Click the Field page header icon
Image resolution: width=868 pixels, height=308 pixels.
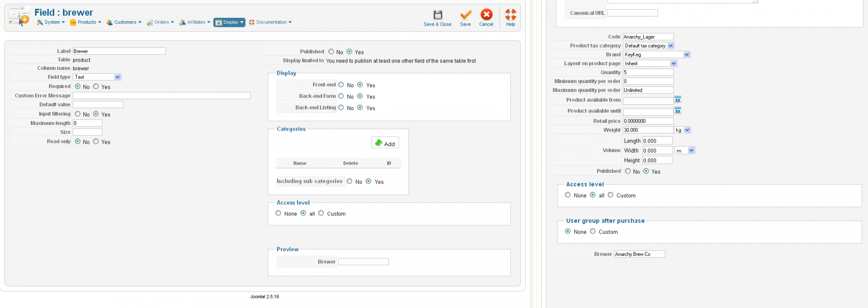tap(19, 17)
